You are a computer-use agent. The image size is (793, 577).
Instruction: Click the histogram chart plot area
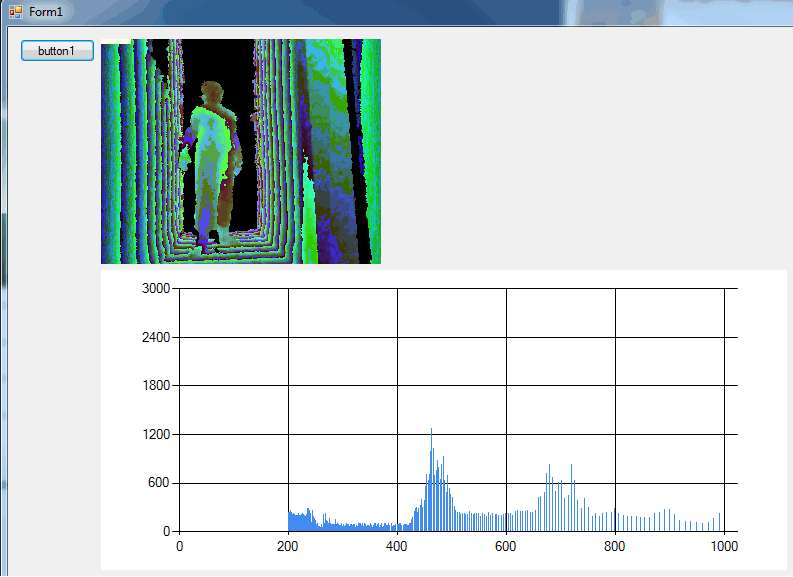click(x=458, y=410)
